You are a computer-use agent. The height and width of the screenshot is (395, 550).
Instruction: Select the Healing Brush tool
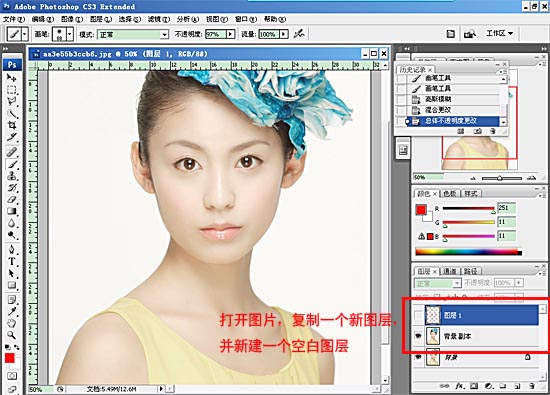point(12,152)
